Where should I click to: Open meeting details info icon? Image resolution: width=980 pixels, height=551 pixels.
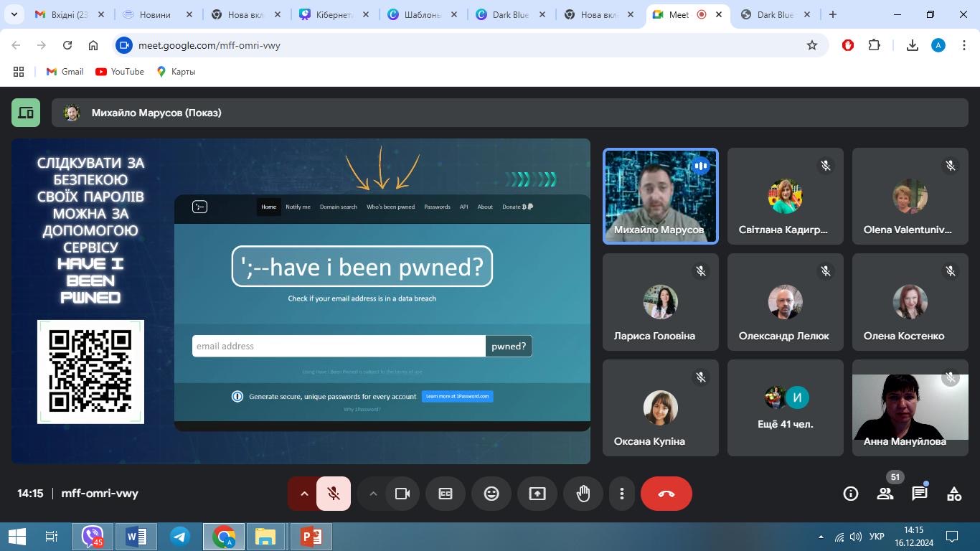(851, 494)
